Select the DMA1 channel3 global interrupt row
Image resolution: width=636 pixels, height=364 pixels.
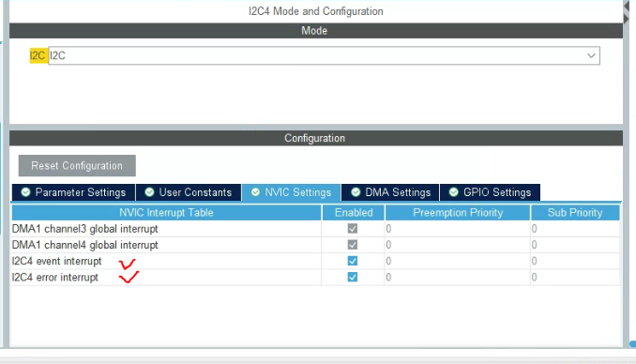(x=315, y=229)
